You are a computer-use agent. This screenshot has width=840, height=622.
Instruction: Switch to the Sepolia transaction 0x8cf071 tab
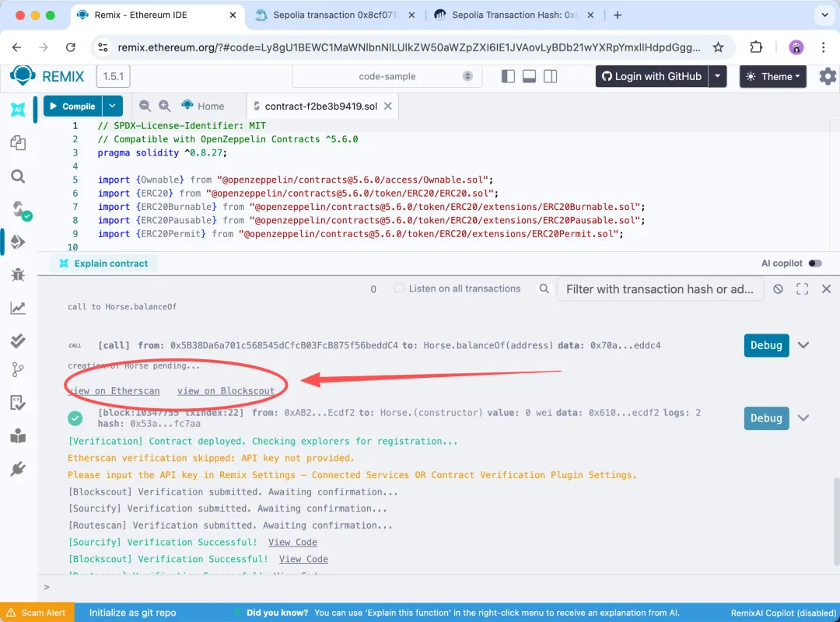click(335, 15)
